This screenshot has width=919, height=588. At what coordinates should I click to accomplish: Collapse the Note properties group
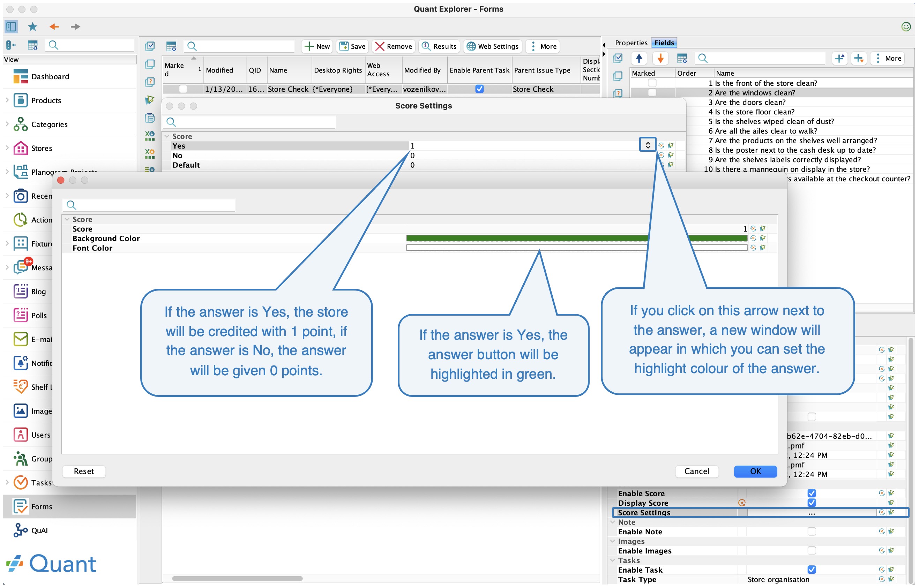612,522
